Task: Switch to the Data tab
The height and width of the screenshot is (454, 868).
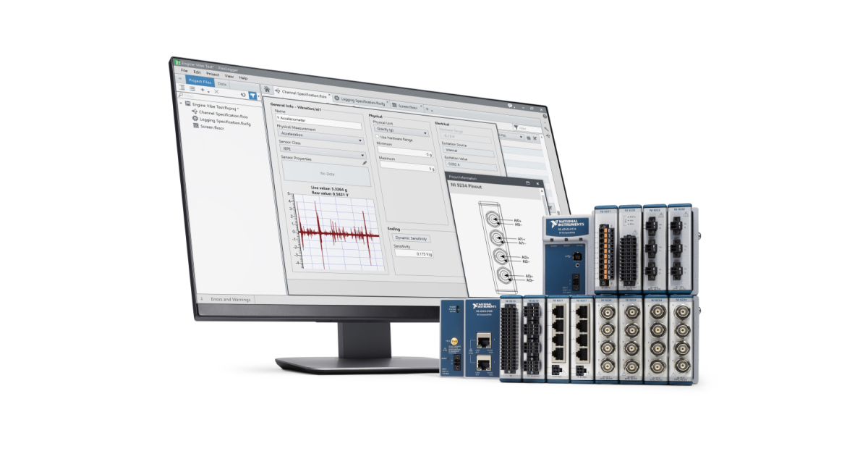Action: (x=221, y=83)
